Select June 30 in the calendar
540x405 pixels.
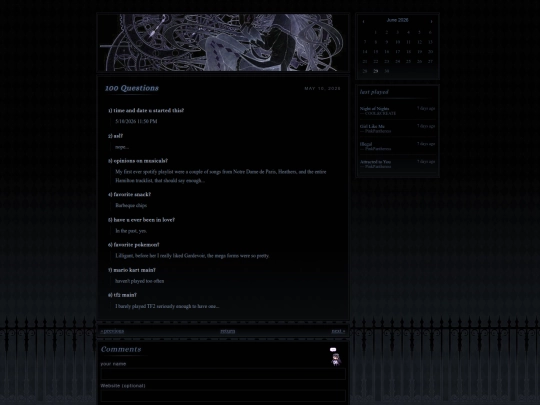[386, 71]
